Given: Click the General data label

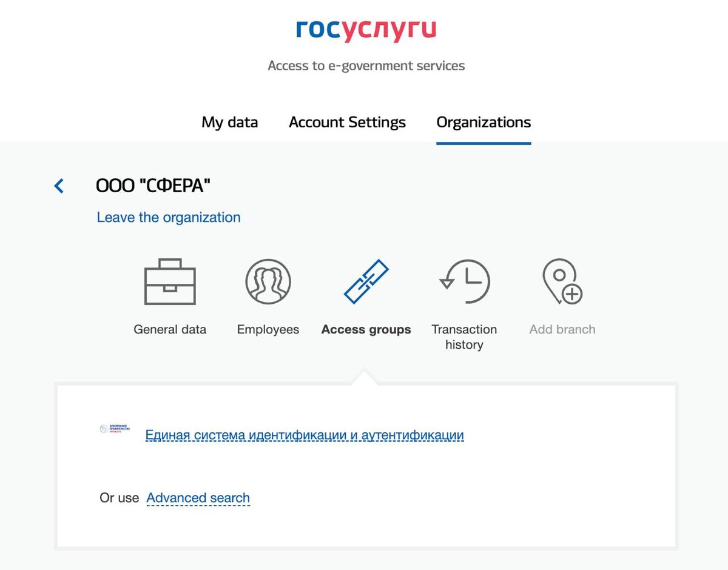Looking at the screenshot, I should click(170, 329).
